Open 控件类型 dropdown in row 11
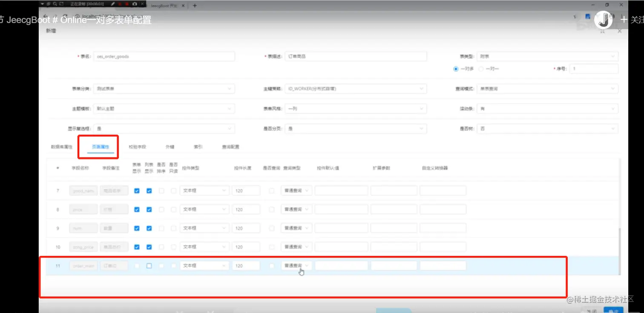644x313 pixels. tap(204, 266)
